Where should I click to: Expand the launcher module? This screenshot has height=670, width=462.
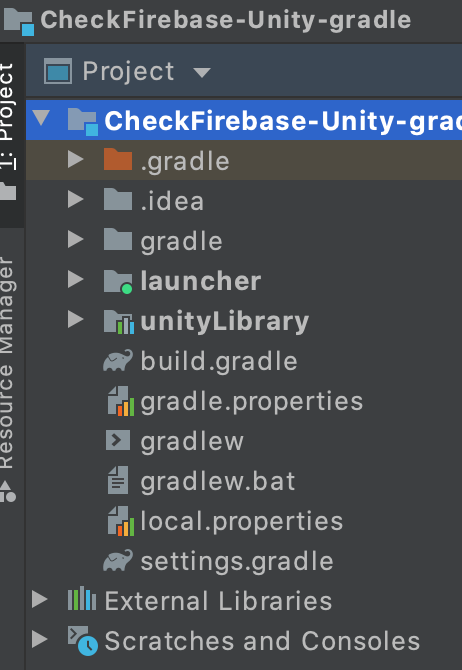click(76, 279)
